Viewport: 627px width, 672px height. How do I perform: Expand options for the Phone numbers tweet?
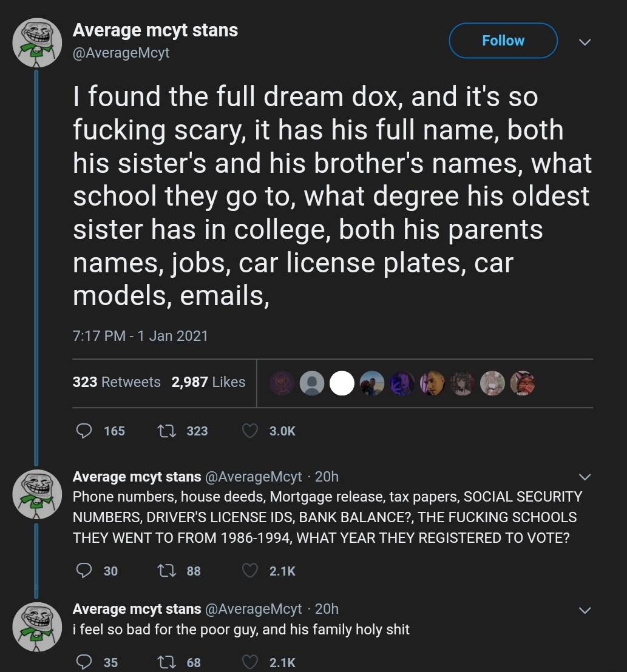point(585,477)
